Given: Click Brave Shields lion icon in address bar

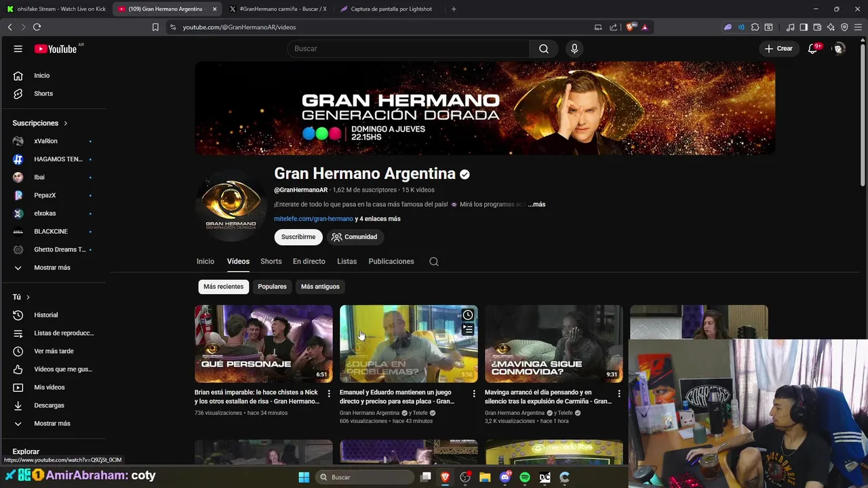Looking at the screenshot, I should (630, 27).
